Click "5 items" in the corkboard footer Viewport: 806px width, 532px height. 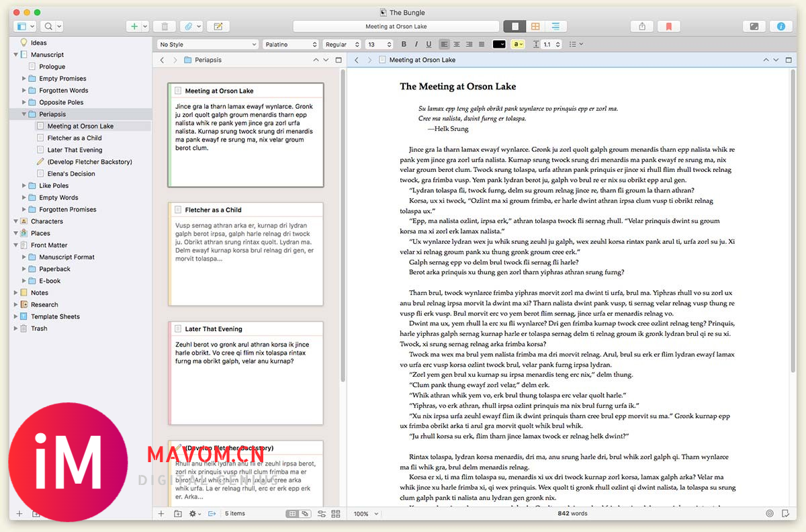point(235,514)
